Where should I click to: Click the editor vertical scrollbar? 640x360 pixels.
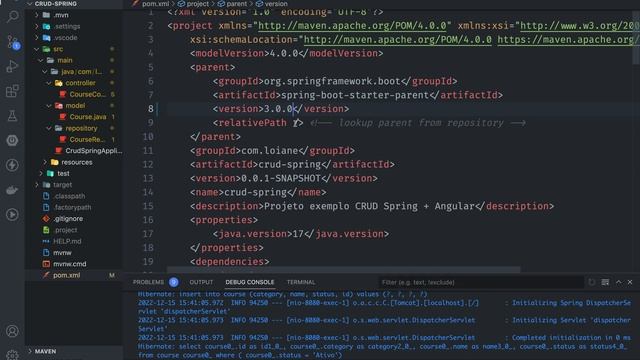(x=636, y=37)
